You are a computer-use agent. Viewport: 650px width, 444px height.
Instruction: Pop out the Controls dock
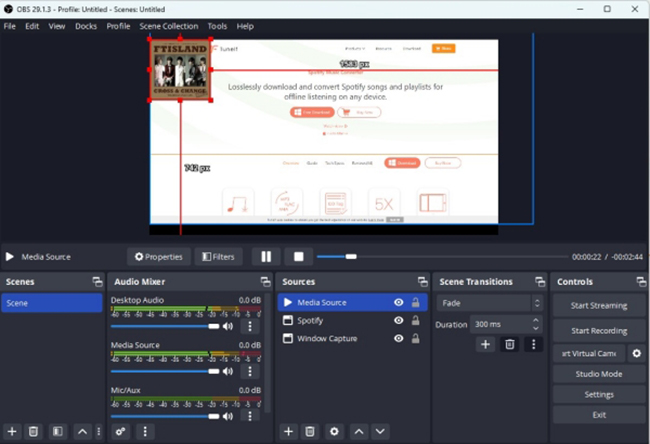click(641, 282)
